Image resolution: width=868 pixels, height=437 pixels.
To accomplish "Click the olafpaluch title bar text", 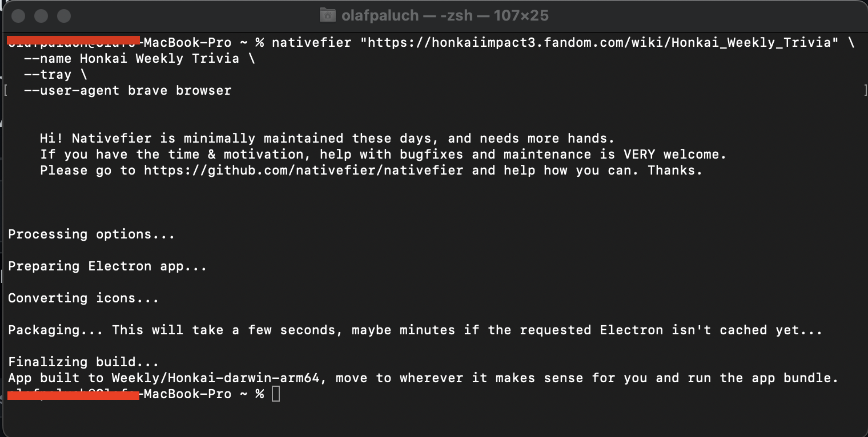I will [x=381, y=15].
